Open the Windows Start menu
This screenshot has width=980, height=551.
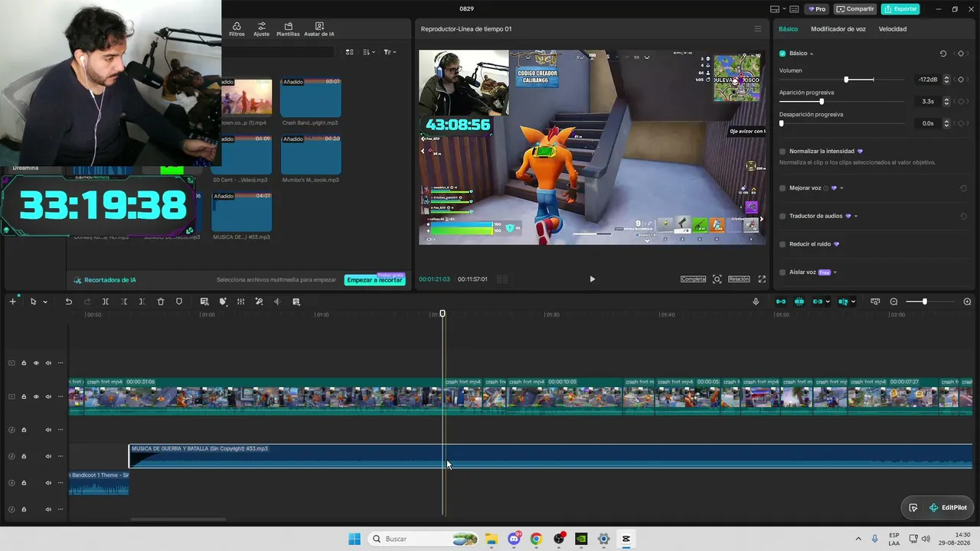(354, 539)
